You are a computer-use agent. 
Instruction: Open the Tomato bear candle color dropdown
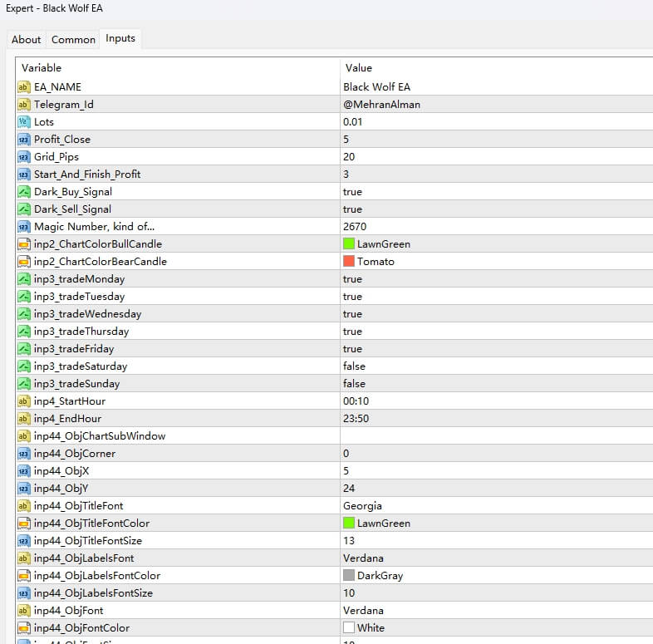pyautogui.click(x=376, y=262)
